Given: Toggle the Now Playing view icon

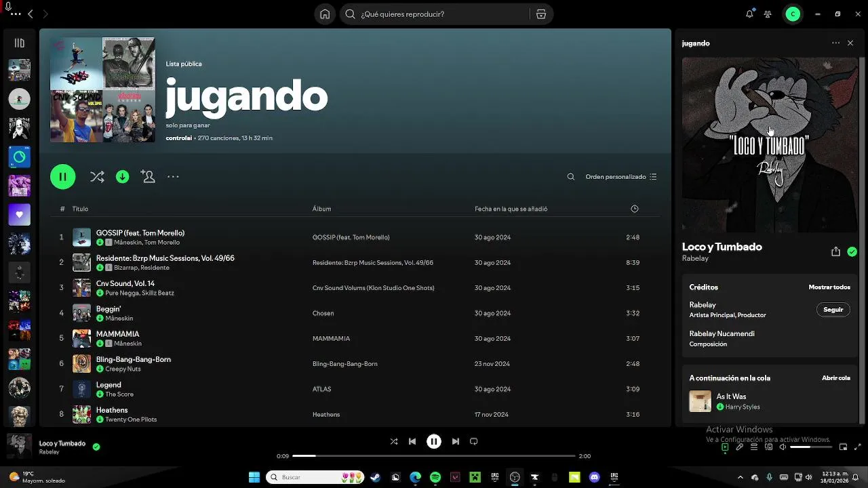Looking at the screenshot, I should 725,447.
